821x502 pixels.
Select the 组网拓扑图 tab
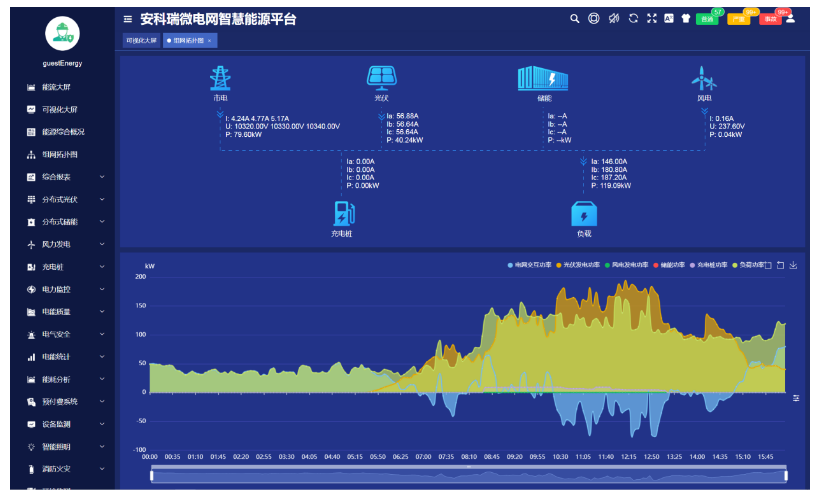point(188,40)
